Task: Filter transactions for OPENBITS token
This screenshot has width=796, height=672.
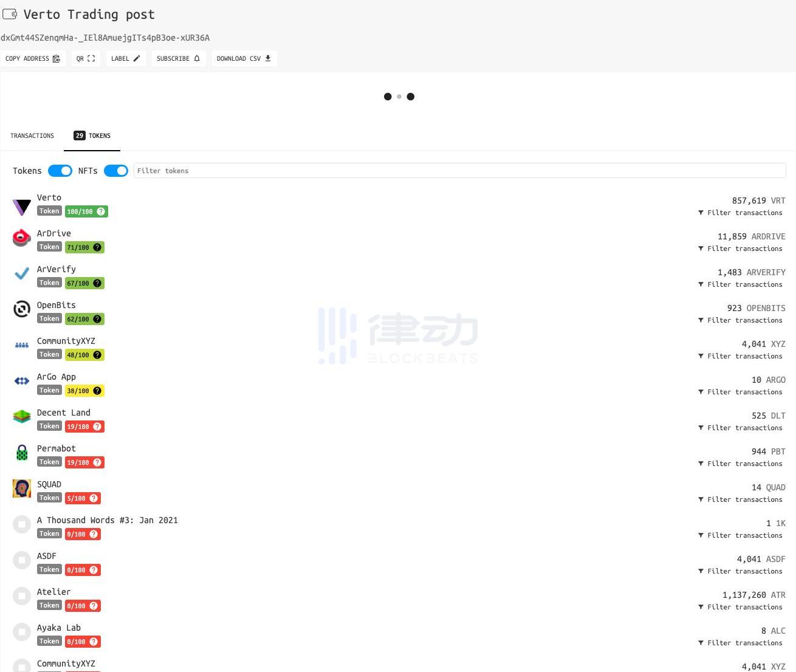Action: coord(740,320)
